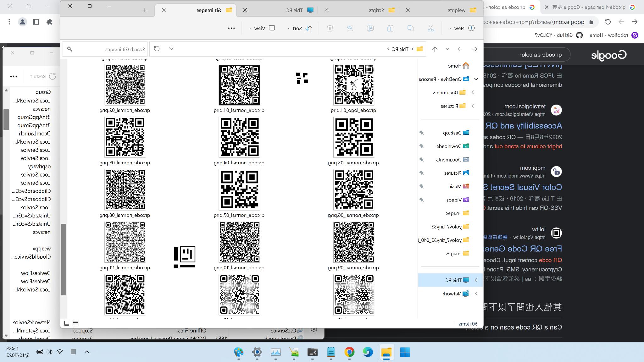Click the pin icon next to Music
Image resolution: width=644 pixels, height=362 pixels.
coord(422,186)
